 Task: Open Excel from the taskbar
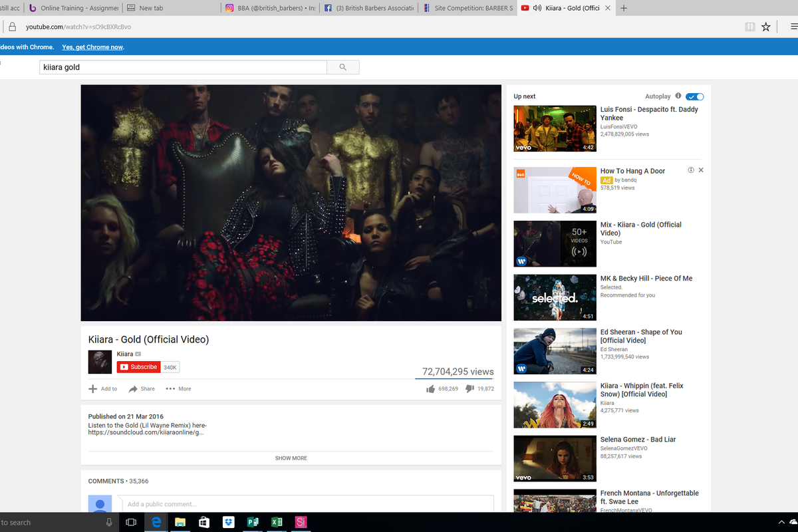click(277, 523)
